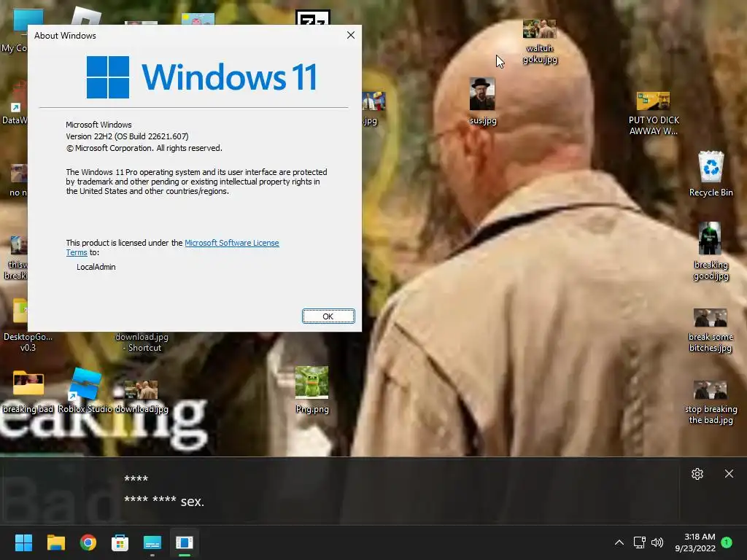This screenshot has width=747, height=560.
Task: Click the caption text ending in "sex."
Action: point(164,501)
